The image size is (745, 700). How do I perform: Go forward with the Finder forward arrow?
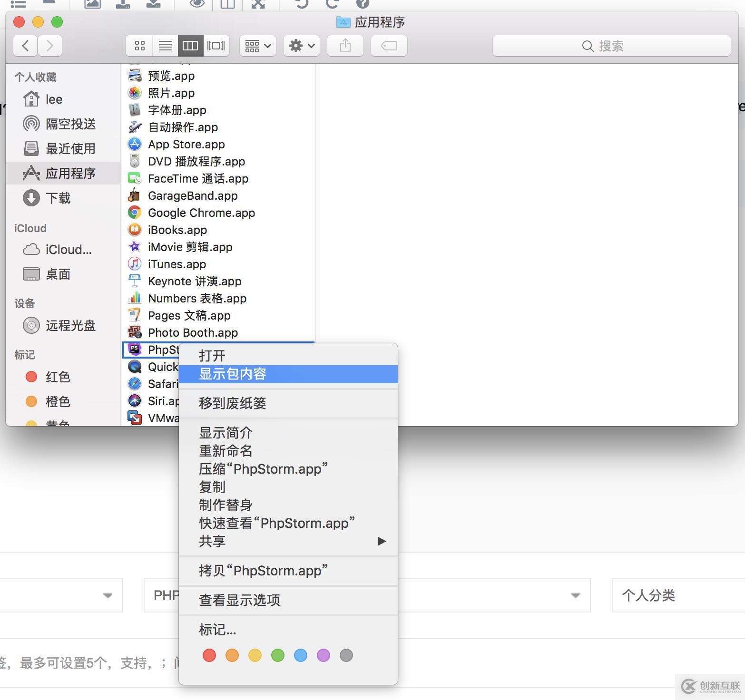[x=50, y=46]
